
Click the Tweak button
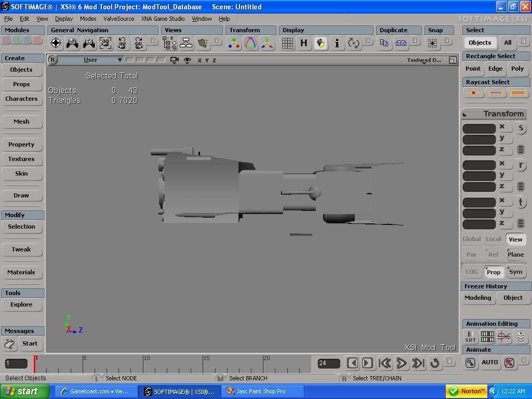(x=21, y=249)
